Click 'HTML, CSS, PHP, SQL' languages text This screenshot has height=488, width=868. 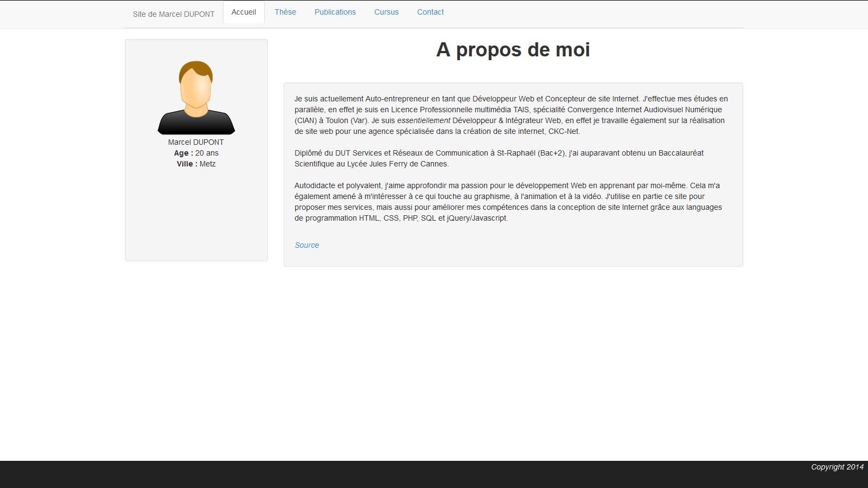(x=397, y=218)
